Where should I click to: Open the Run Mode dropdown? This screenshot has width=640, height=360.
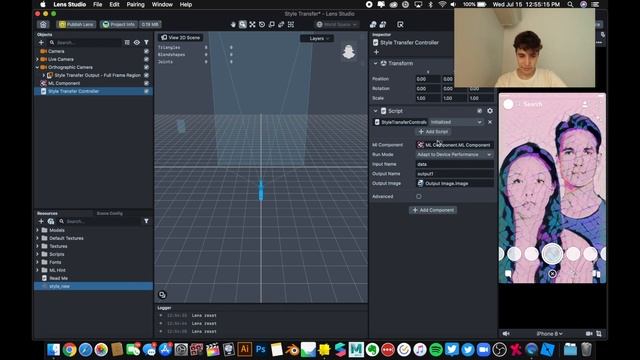pyautogui.click(x=454, y=155)
